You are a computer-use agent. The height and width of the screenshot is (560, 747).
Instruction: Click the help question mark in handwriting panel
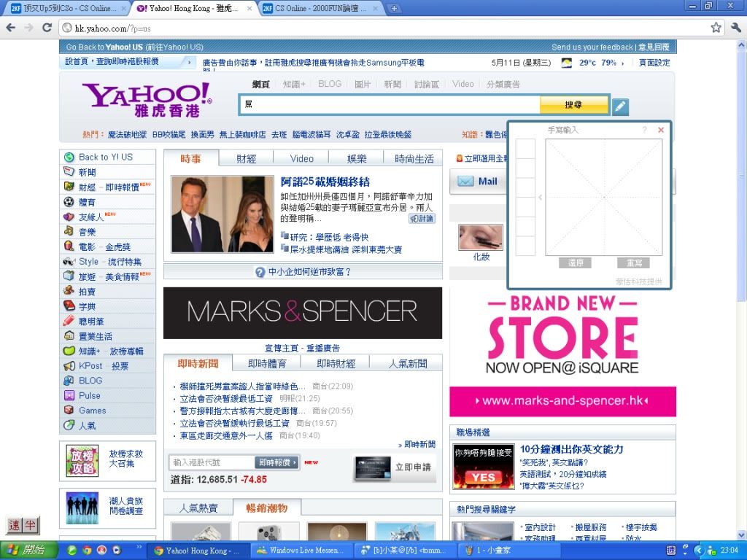point(644,130)
